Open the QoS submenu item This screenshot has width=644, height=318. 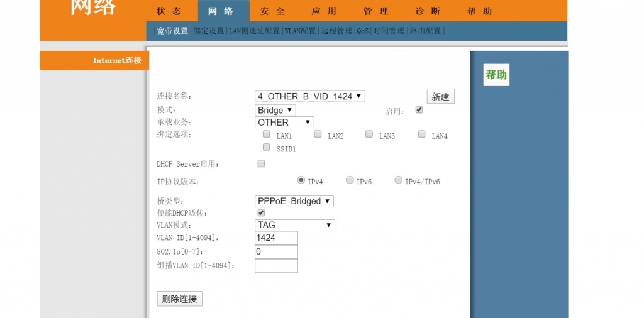click(x=363, y=31)
